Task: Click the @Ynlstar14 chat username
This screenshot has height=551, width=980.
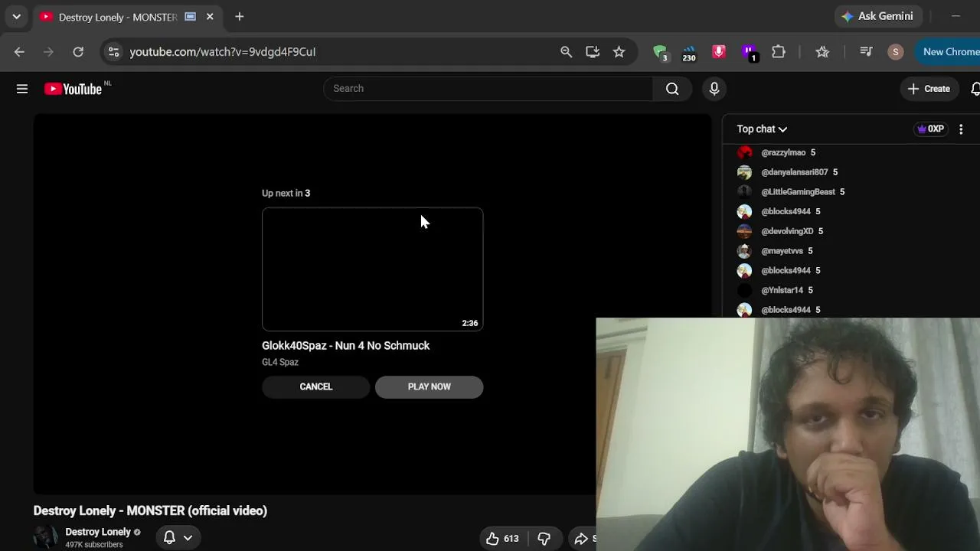Action: click(x=782, y=290)
